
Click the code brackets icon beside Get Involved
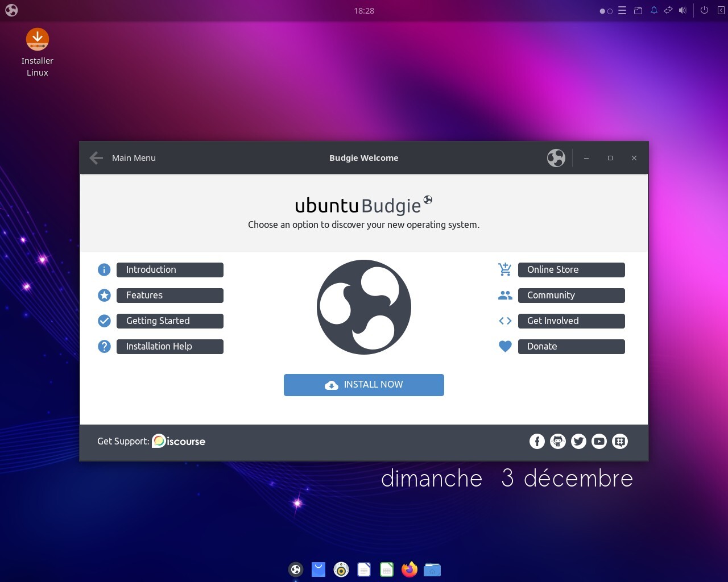click(505, 321)
